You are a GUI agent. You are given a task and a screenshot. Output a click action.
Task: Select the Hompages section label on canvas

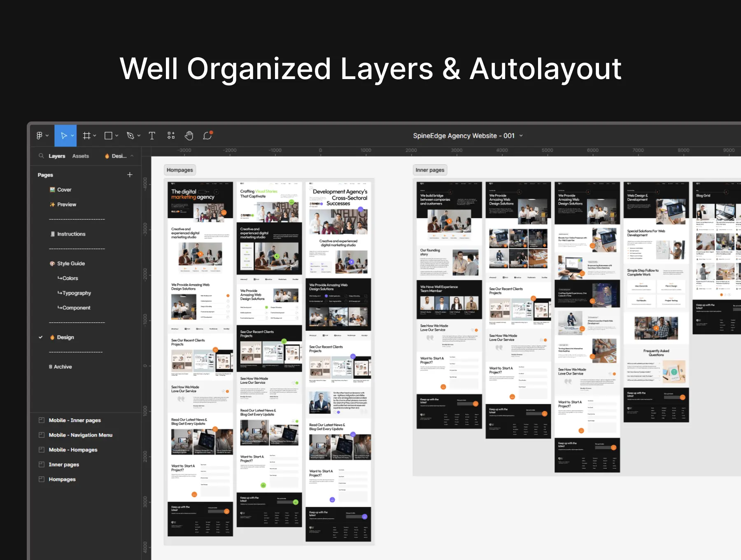coord(179,170)
